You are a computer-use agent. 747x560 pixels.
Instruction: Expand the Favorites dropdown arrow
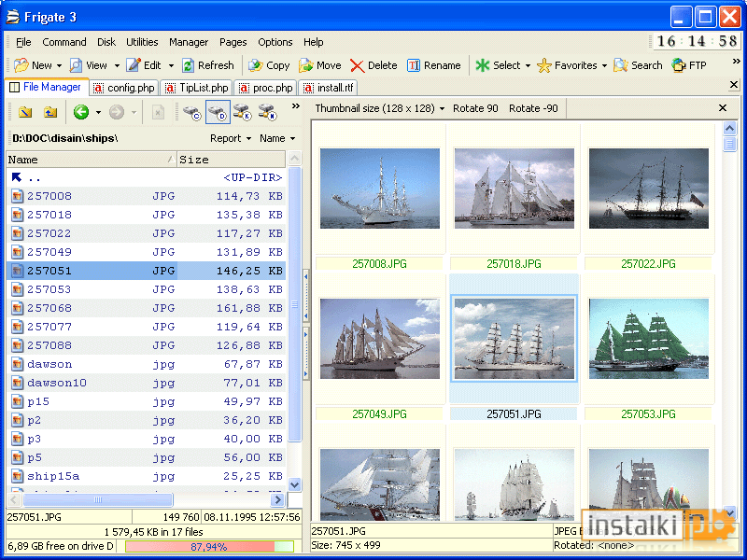(x=604, y=65)
